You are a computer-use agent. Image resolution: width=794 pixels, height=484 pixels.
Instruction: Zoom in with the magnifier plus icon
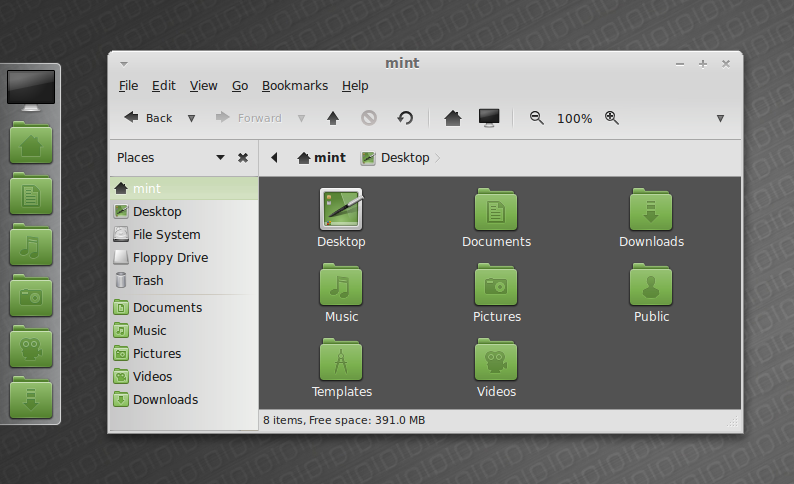612,118
